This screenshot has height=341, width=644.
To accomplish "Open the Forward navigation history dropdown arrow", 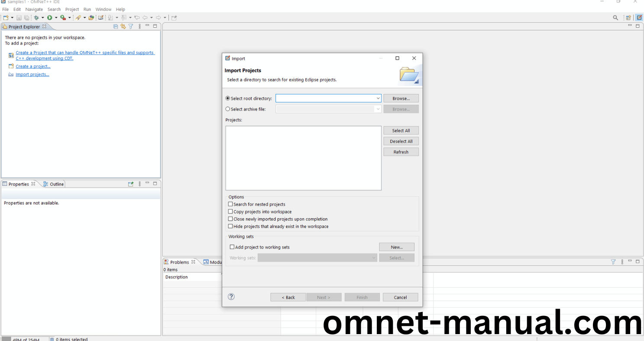I will click(165, 18).
